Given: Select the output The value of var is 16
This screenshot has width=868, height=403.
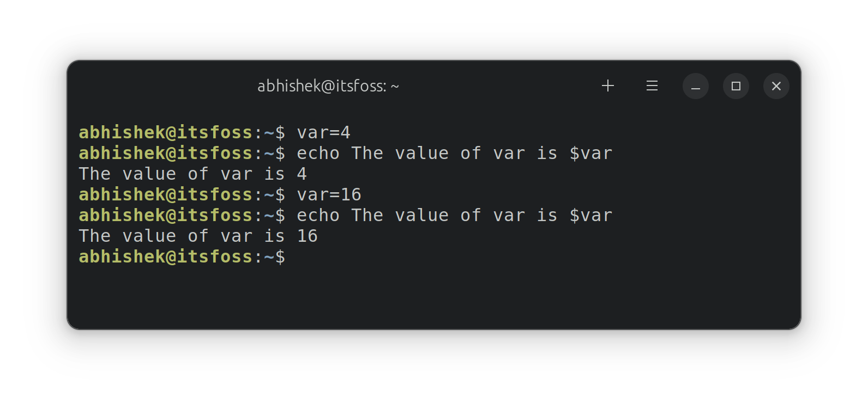Looking at the screenshot, I should [x=198, y=235].
